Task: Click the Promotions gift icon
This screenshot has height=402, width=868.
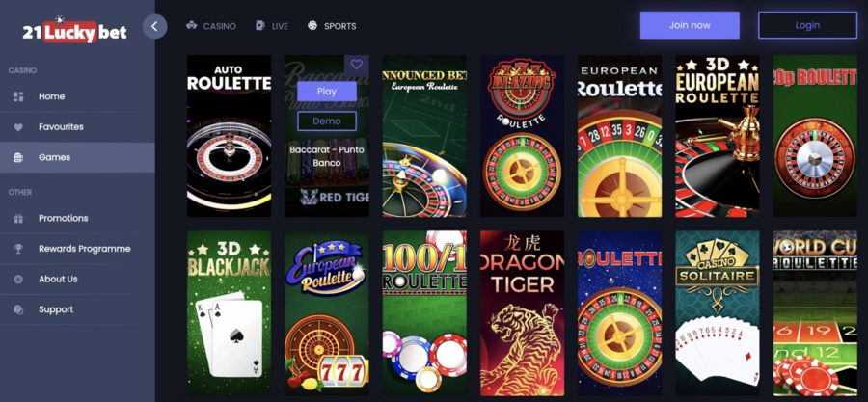Action: (x=18, y=219)
